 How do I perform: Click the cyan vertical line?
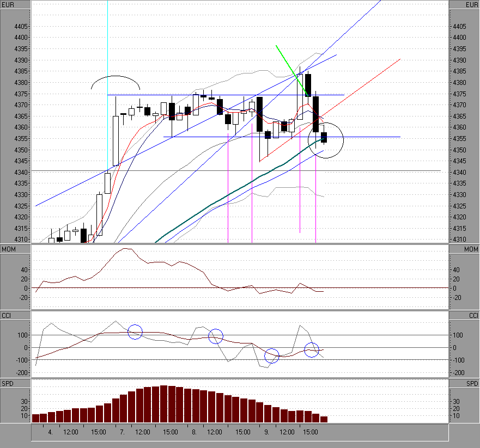[107, 85]
